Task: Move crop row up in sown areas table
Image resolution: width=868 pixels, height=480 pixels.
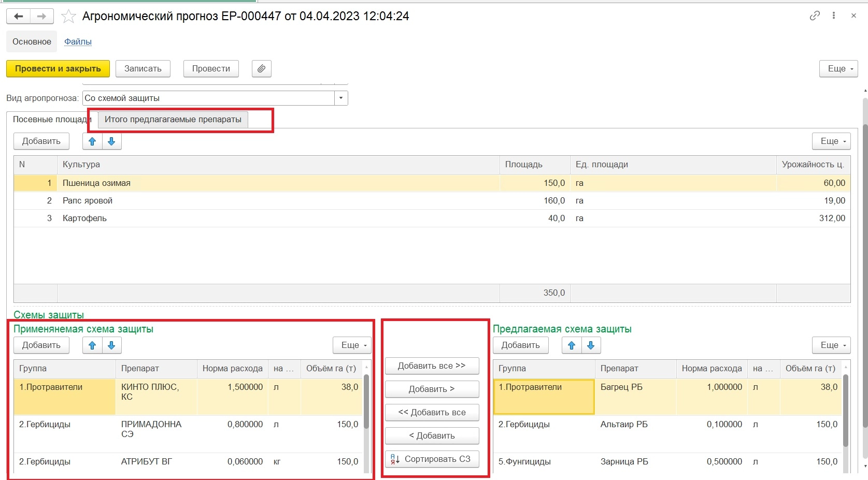Action: [92, 141]
